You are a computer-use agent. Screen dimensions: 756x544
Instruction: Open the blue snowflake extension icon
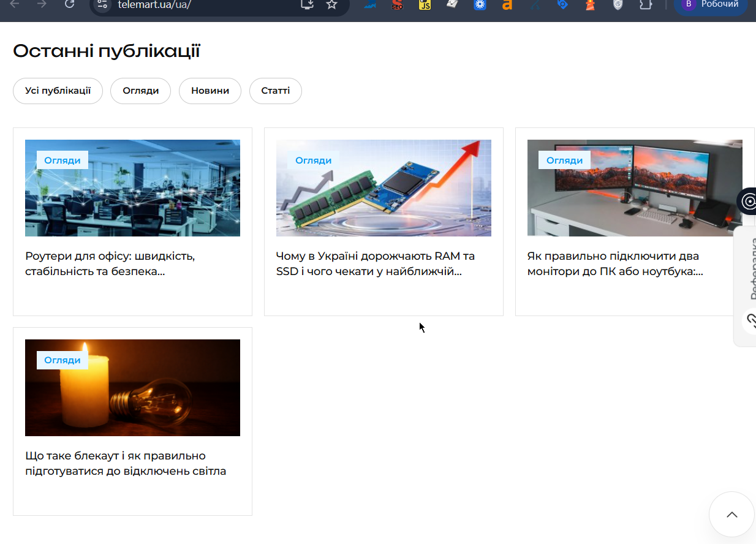click(x=480, y=5)
